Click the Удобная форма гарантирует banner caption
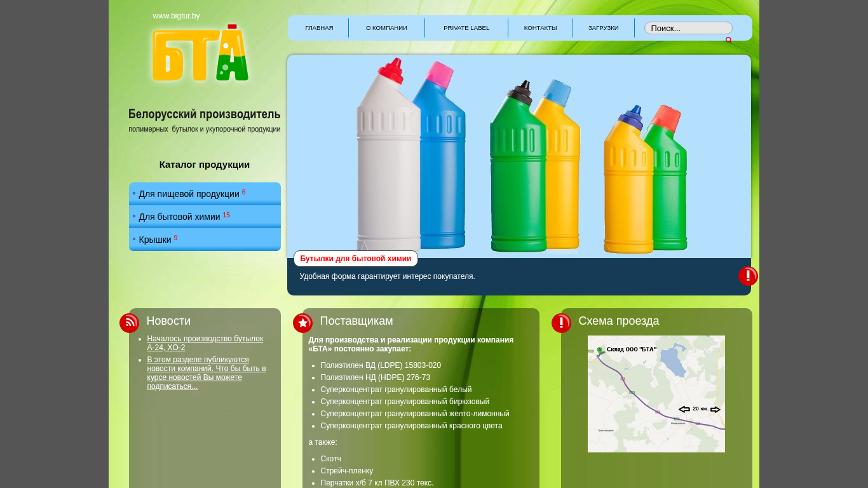This screenshot has width=868, height=488. [387, 276]
